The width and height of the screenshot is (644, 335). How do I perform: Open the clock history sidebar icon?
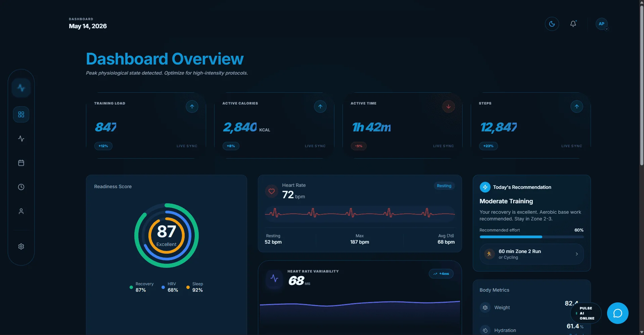(x=21, y=187)
